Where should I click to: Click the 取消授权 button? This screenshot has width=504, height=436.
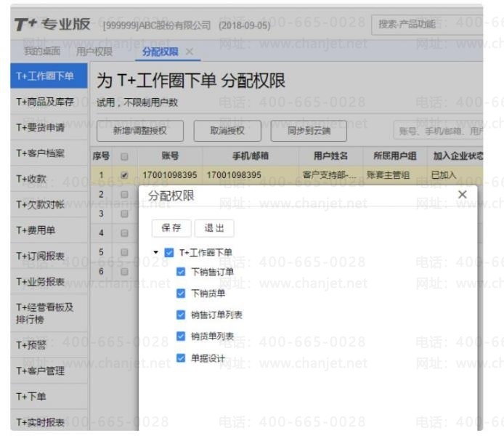pos(227,131)
